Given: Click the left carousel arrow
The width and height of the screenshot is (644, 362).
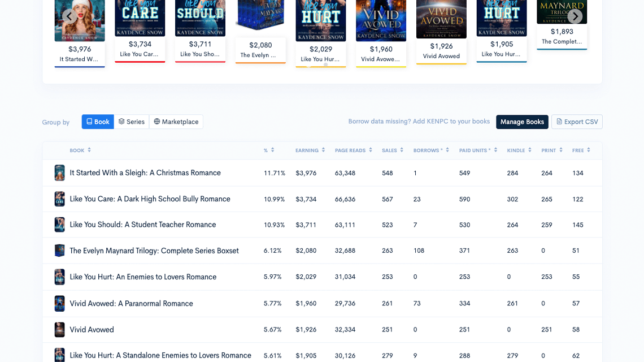Looking at the screenshot, I should coord(69,16).
